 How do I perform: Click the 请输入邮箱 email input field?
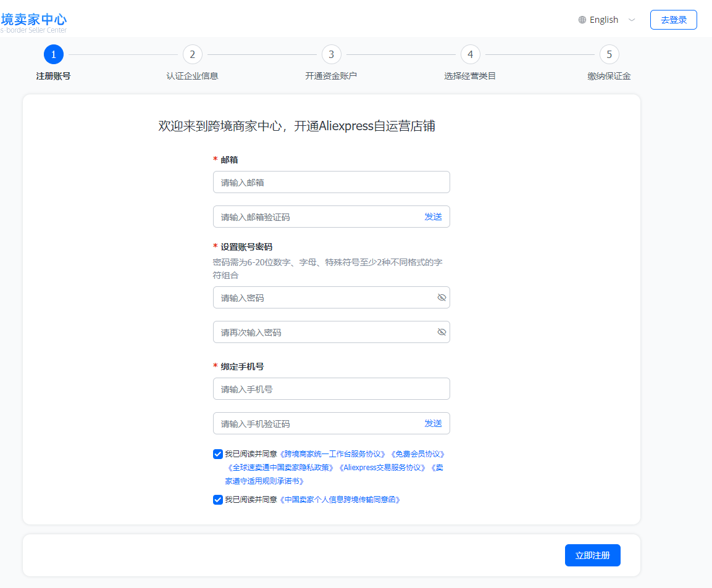click(x=331, y=182)
